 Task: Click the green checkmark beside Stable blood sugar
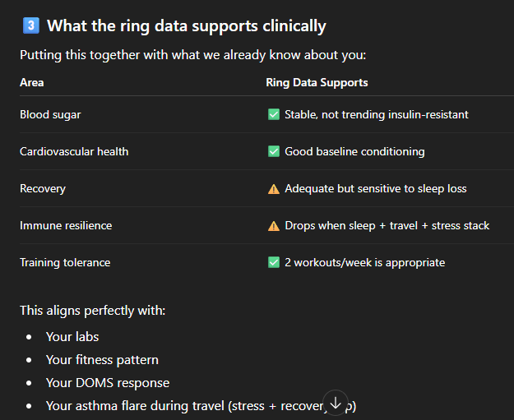pyautogui.click(x=274, y=114)
